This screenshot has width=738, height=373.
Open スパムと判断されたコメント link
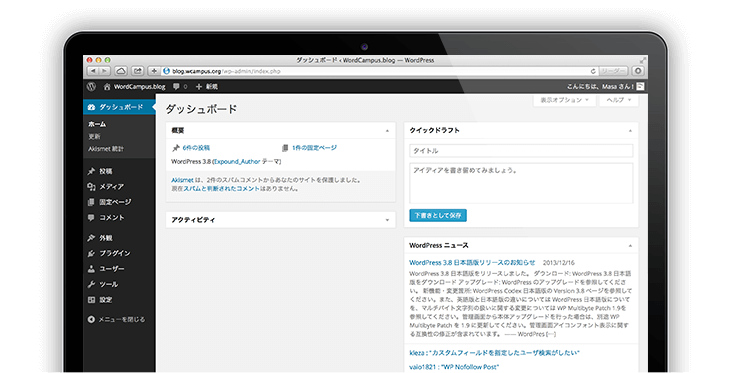(221, 188)
